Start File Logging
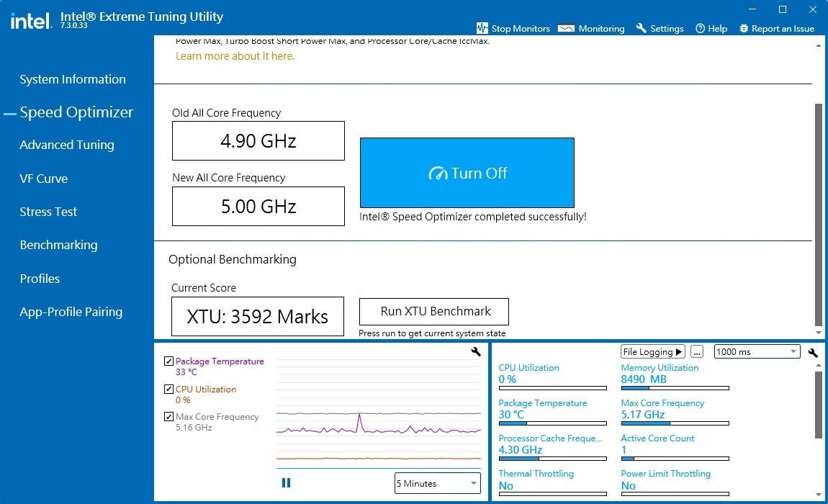This screenshot has width=828, height=504. click(653, 352)
